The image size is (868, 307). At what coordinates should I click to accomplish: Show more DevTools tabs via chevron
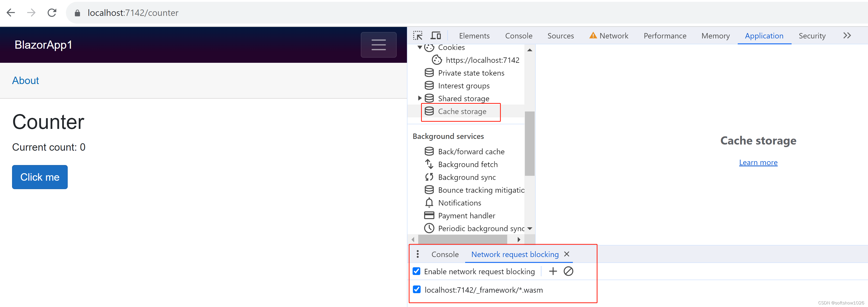[x=847, y=36]
